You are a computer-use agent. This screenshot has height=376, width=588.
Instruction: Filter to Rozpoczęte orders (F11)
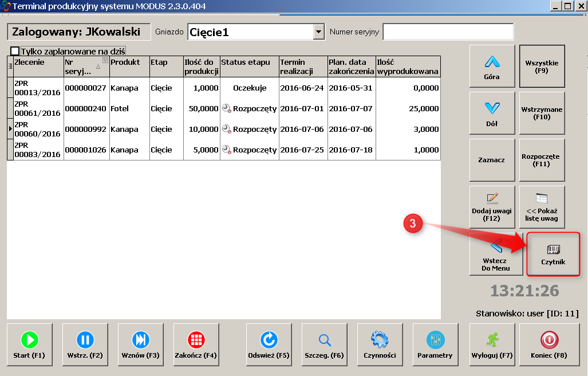(x=542, y=160)
